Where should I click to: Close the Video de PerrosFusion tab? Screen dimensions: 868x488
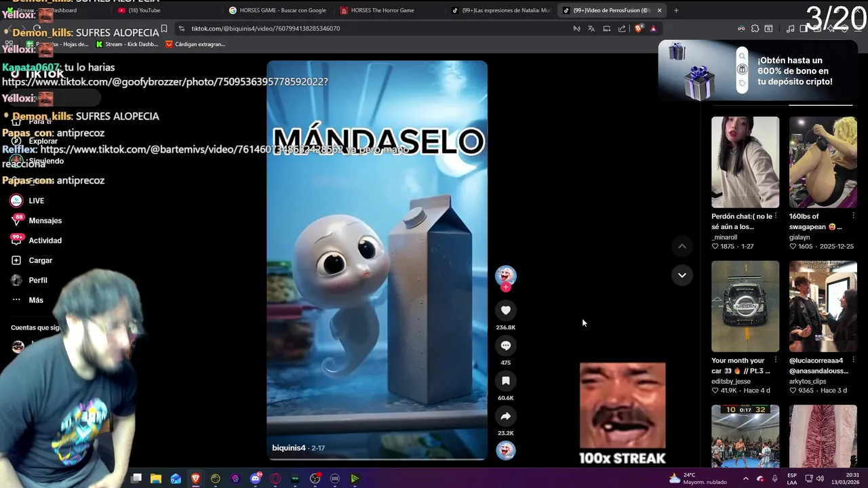pyautogui.click(x=659, y=10)
